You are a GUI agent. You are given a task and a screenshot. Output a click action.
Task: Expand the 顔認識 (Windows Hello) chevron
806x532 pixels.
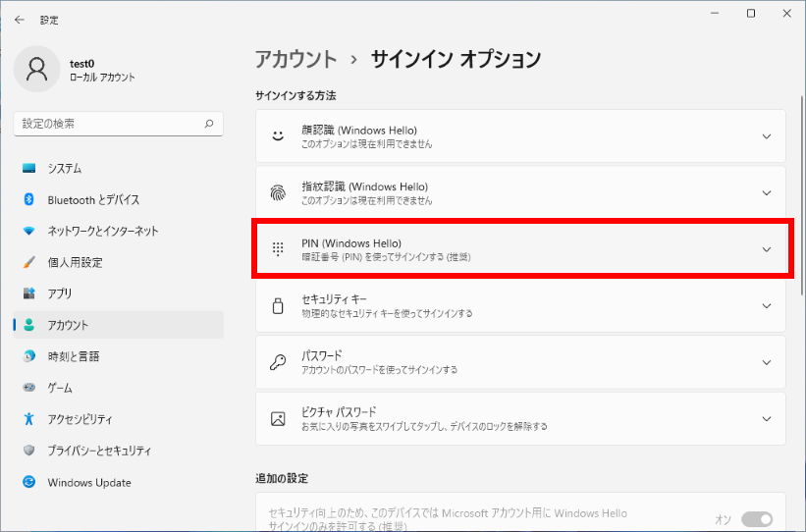(x=767, y=136)
